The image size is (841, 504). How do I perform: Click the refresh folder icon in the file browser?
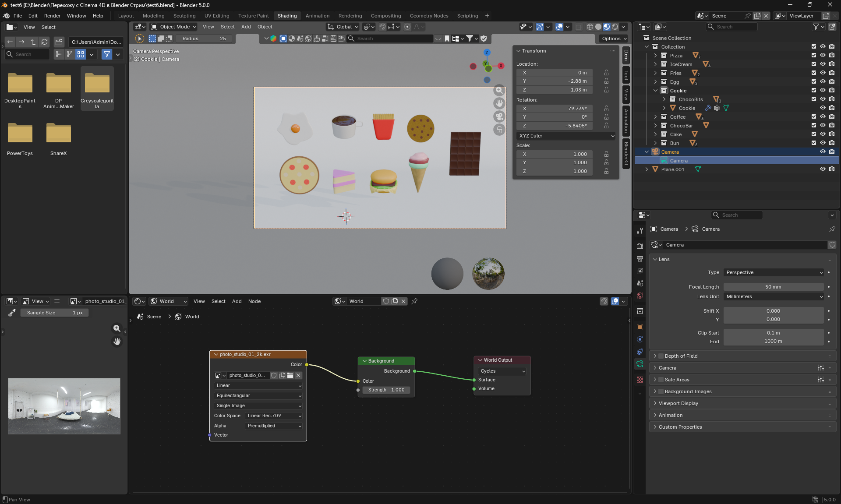(x=44, y=42)
